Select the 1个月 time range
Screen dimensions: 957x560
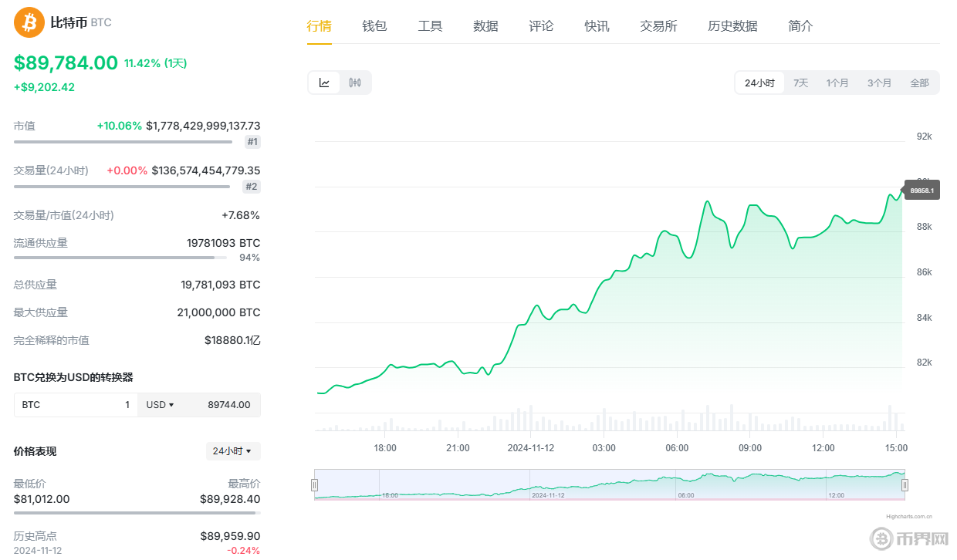[x=838, y=83]
